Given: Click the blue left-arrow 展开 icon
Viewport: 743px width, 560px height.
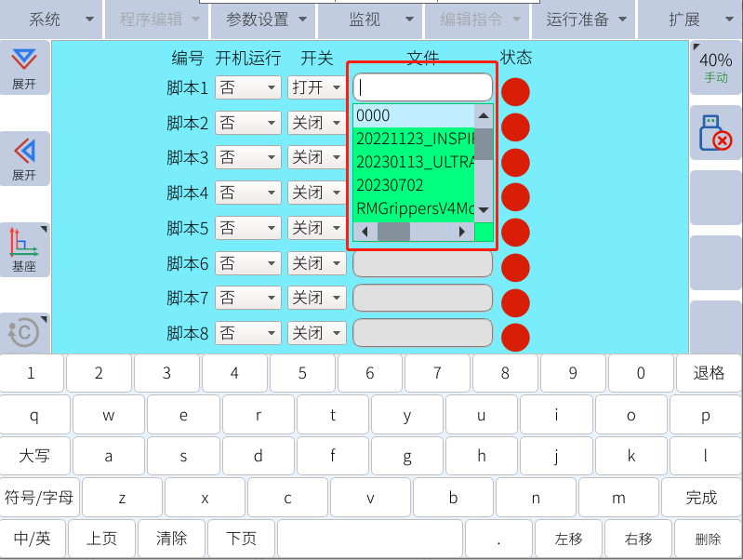Looking at the screenshot, I should coord(24,157).
